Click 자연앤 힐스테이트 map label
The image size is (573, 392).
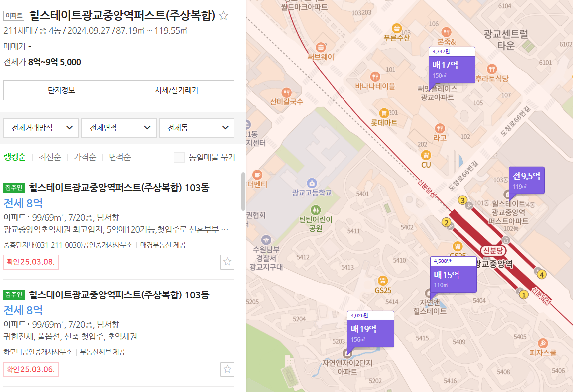(430, 307)
